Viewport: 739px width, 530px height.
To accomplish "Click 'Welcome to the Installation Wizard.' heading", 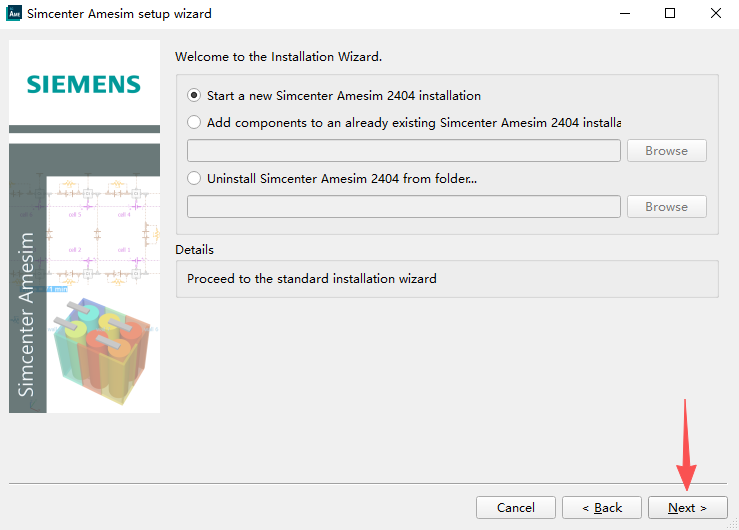I will 279,57.
